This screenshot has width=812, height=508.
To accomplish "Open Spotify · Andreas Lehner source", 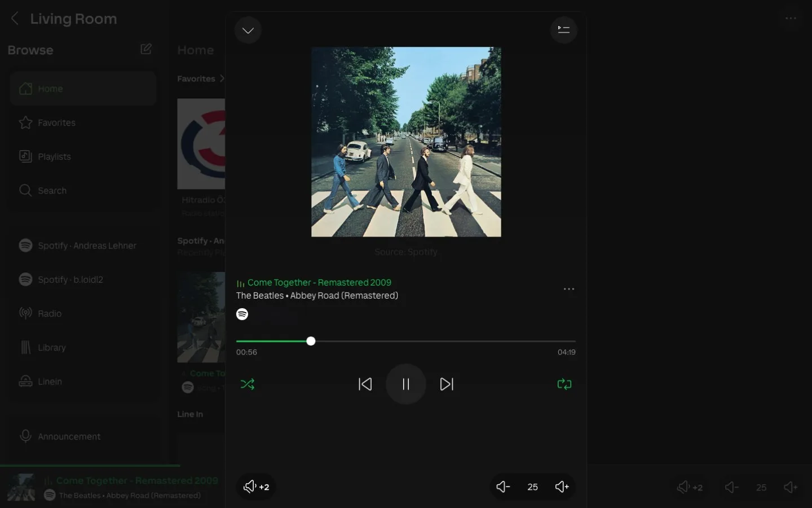I will (x=83, y=246).
